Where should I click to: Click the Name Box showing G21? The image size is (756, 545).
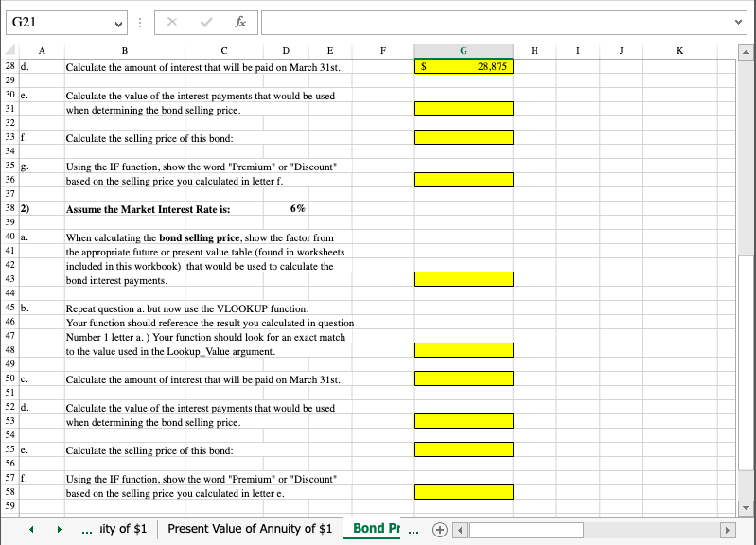click(x=61, y=23)
